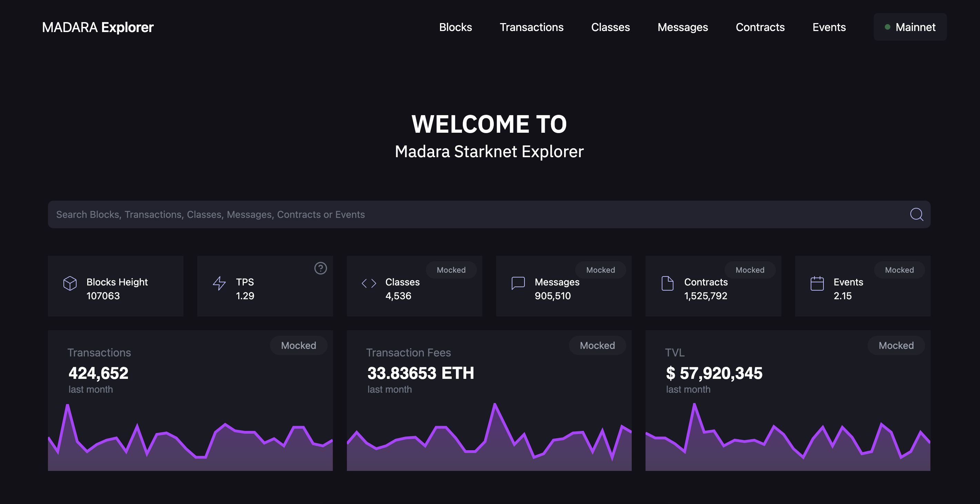
Task: Open the Transactions nav item
Action: pyautogui.click(x=531, y=27)
